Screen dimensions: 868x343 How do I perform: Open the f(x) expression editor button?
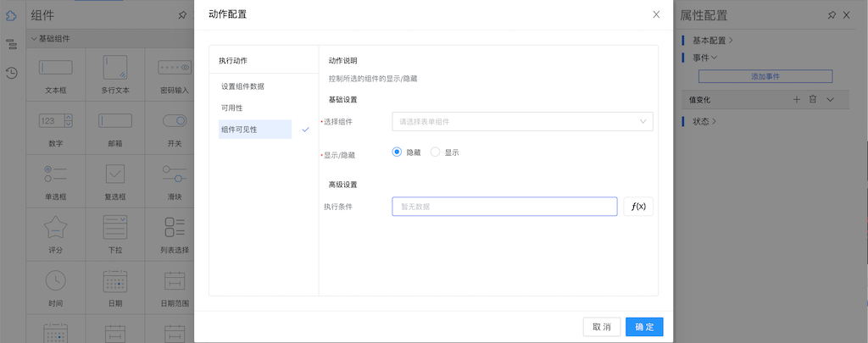coord(638,207)
